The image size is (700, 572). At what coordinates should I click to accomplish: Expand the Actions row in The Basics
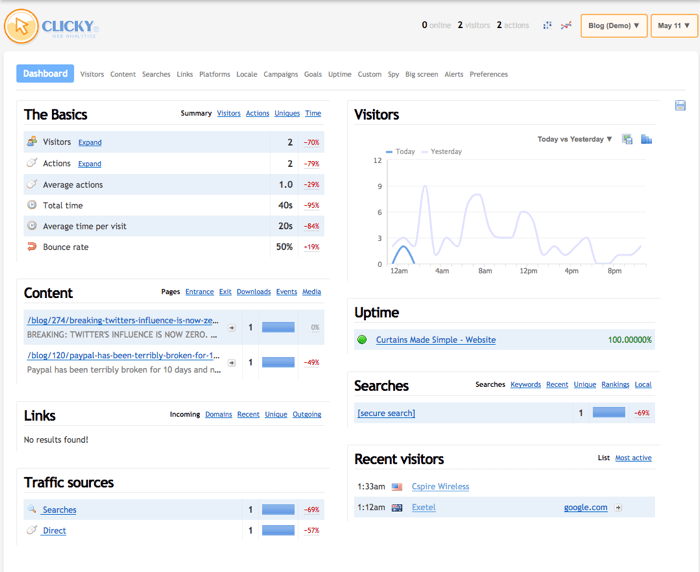[90, 164]
